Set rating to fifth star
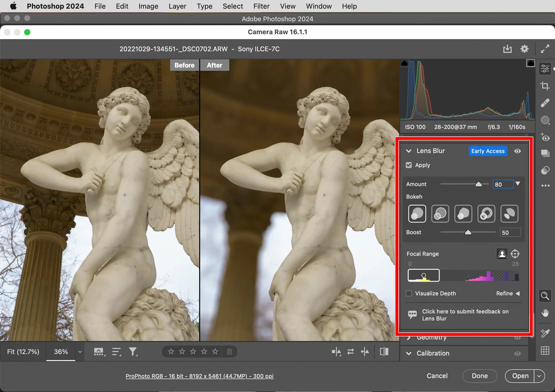Image resolution: width=555 pixels, height=392 pixels. click(215, 352)
